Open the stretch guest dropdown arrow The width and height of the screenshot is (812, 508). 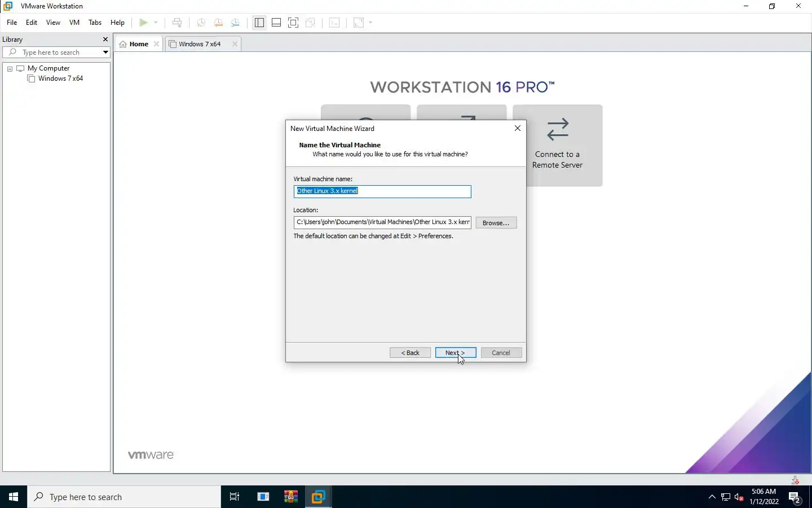(x=370, y=23)
